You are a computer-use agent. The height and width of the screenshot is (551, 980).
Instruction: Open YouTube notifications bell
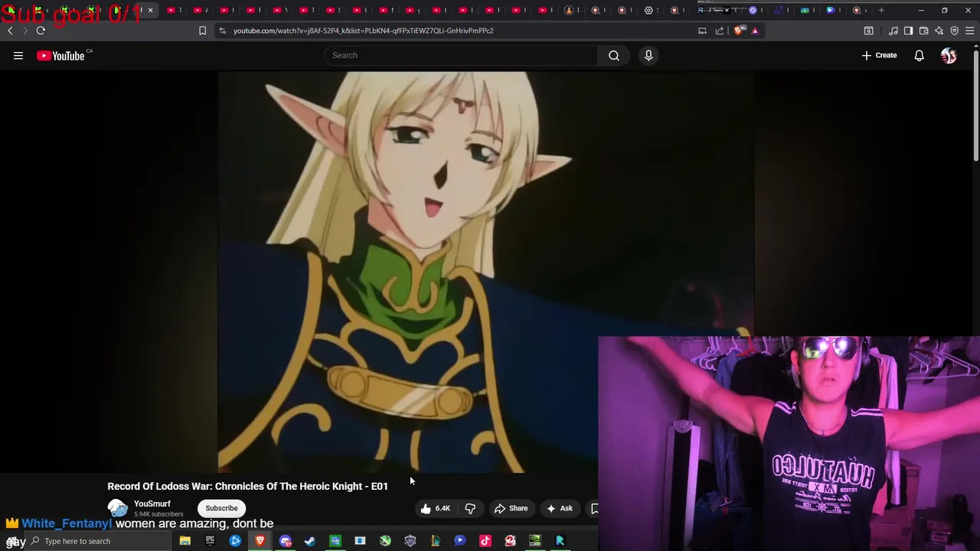click(919, 55)
